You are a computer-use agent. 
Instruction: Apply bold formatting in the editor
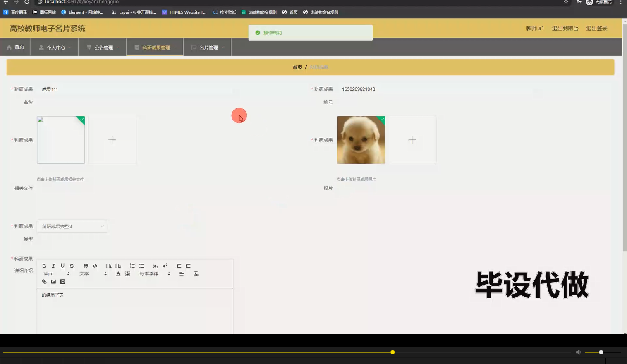tap(44, 266)
